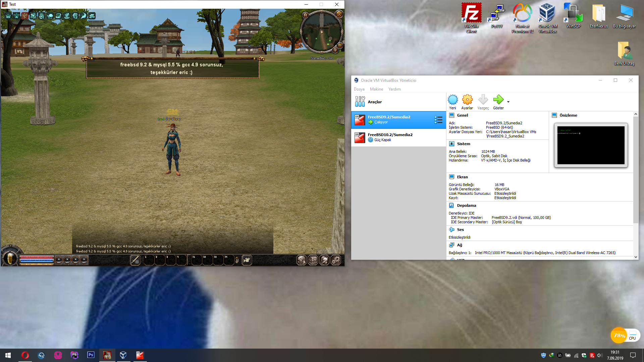
Task: Click the minimap M button in game
Action: pyautogui.click(x=305, y=15)
